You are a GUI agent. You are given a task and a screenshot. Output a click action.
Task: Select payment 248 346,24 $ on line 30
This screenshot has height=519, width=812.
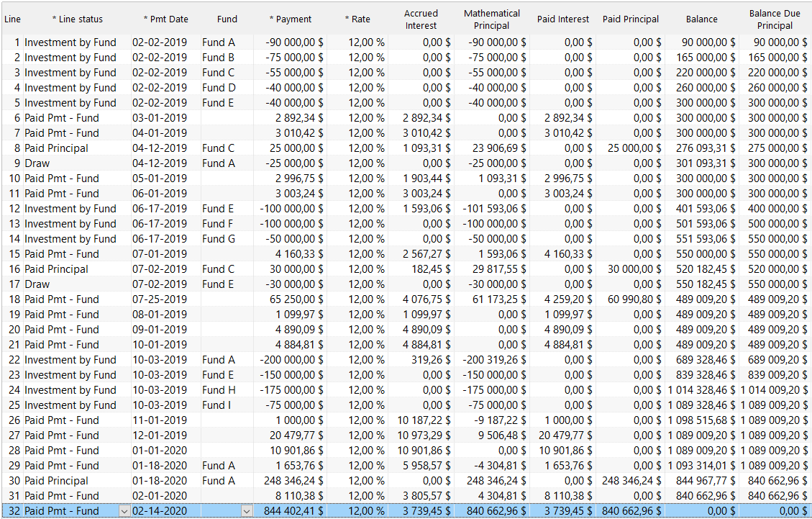click(293, 481)
